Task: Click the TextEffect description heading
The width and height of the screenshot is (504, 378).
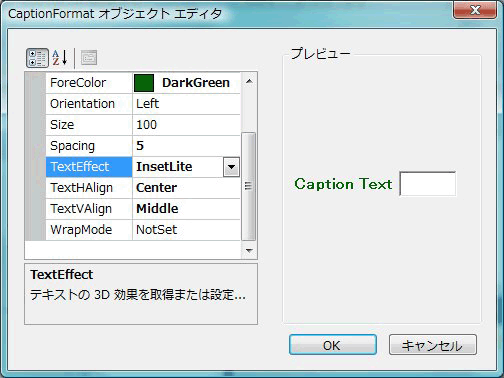Action: click(x=62, y=275)
